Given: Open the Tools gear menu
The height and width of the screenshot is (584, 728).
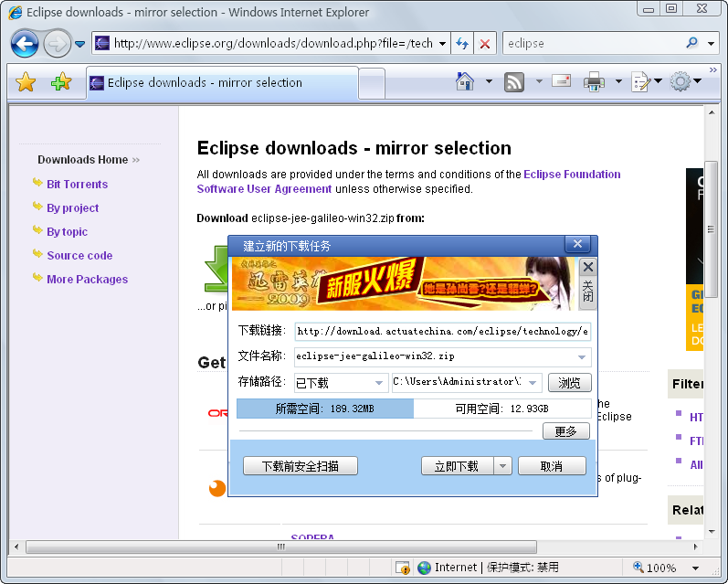Looking at the screenshot, I should point(681,81).
